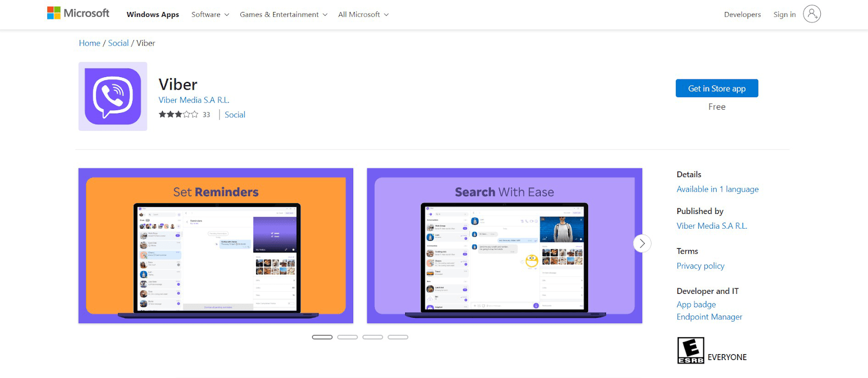Select the Windows Apps nav item
This screenshot has height=378, width=868.
pyautogui.click(x=152, y=15)
